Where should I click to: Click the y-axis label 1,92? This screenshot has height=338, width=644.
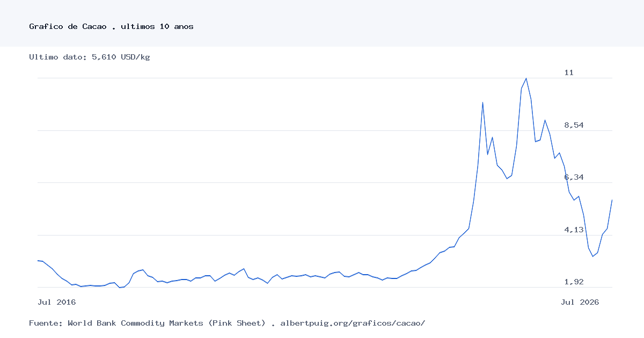[574, 282]
